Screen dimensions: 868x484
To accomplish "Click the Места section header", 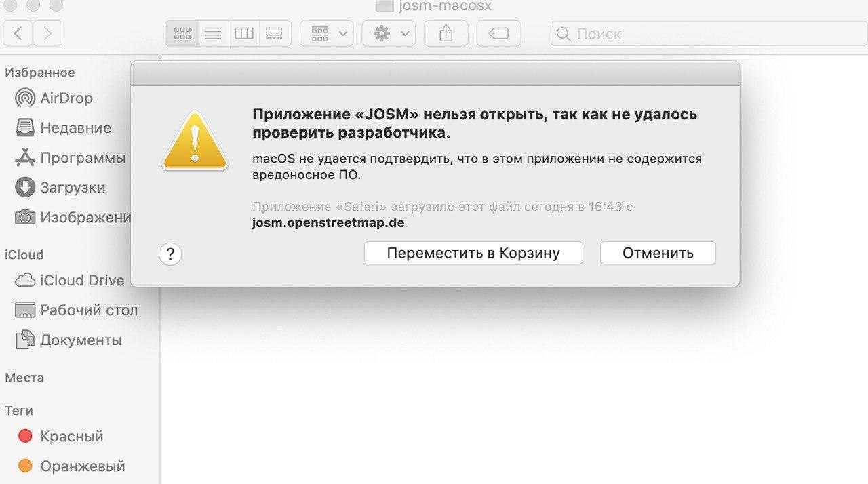I will [x=24, y=378].
